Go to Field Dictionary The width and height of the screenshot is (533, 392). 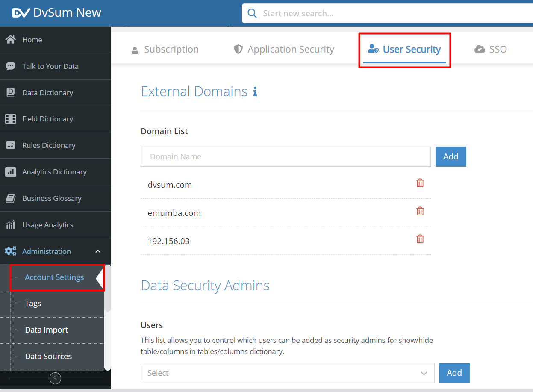[x=56, y=119]
